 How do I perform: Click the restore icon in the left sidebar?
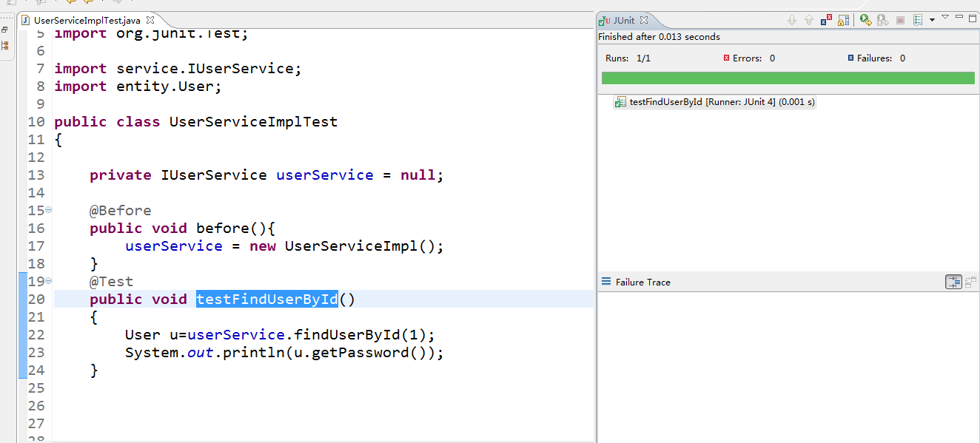tap(5, 30)
